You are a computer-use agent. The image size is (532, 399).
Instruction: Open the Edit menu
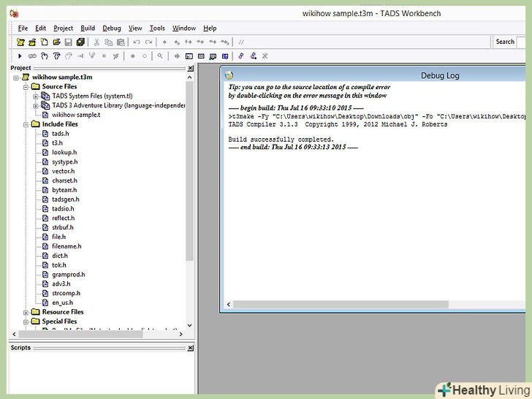(x=40, y=28)
